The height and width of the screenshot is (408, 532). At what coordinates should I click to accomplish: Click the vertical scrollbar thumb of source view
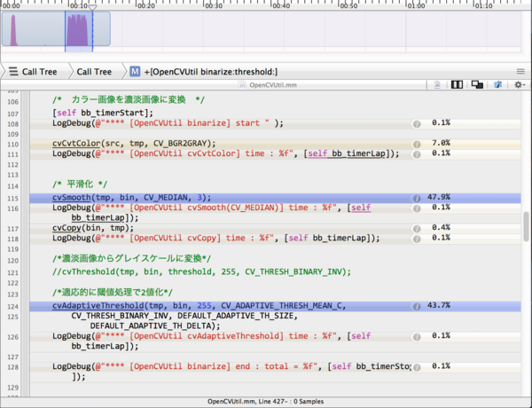click(526, 226)
